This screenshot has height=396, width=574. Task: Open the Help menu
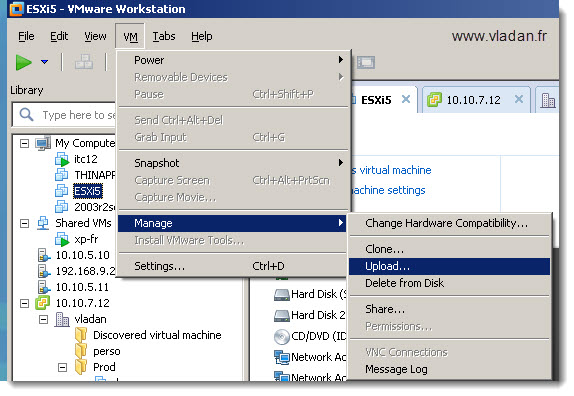click(x=202, y=36)
